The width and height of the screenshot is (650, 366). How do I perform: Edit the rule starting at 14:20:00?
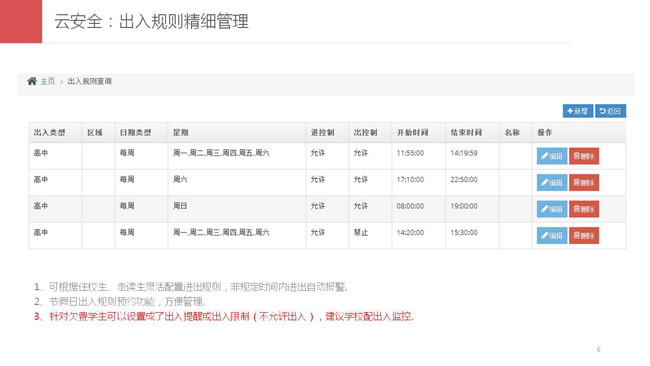pos(552,236)
